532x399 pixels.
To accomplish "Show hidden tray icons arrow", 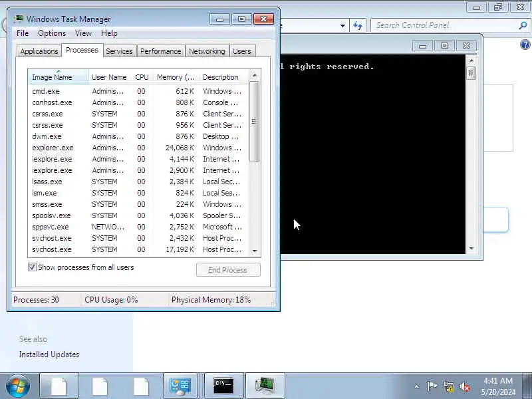I will pos(417,386).
